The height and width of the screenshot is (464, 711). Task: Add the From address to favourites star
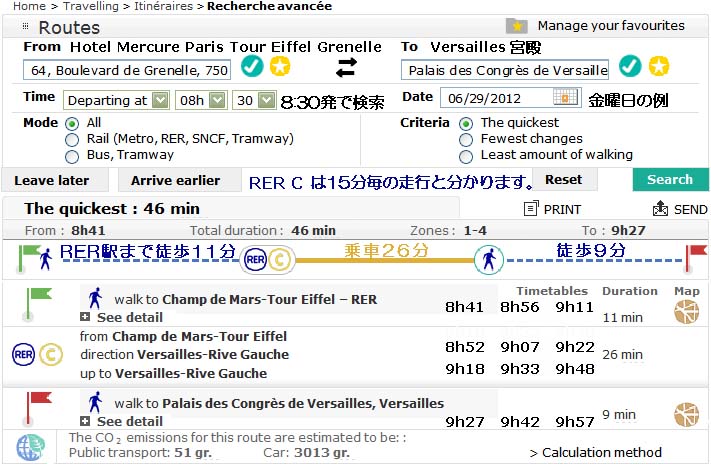280,66
